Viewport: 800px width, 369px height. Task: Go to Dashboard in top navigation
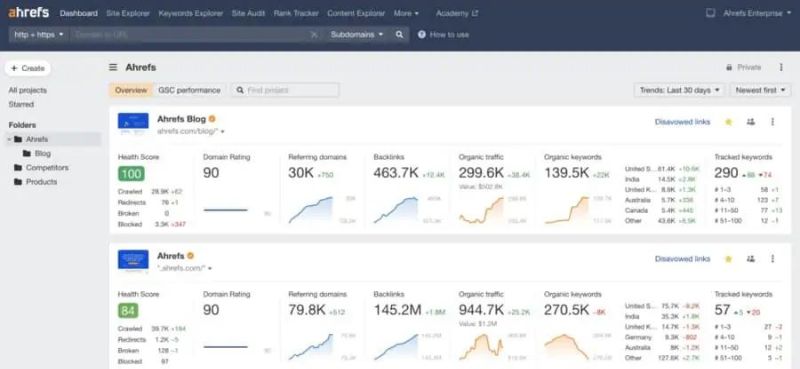pos(79,13)
